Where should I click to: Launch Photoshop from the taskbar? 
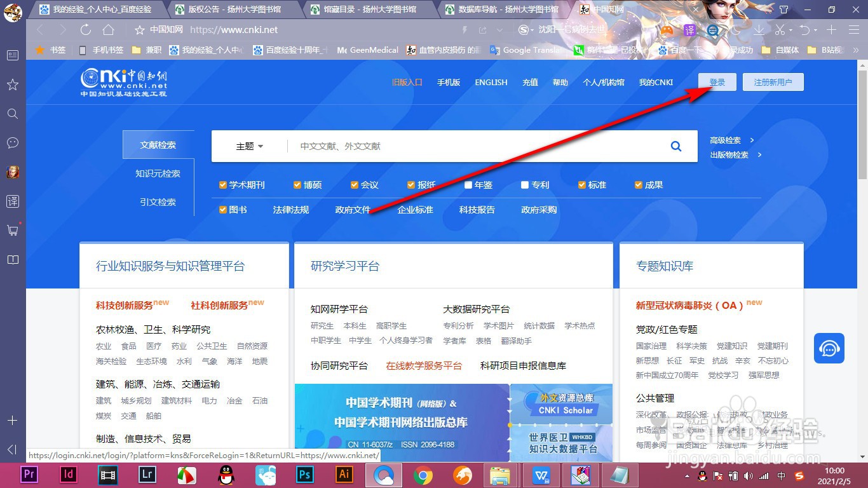pos(306,475)
